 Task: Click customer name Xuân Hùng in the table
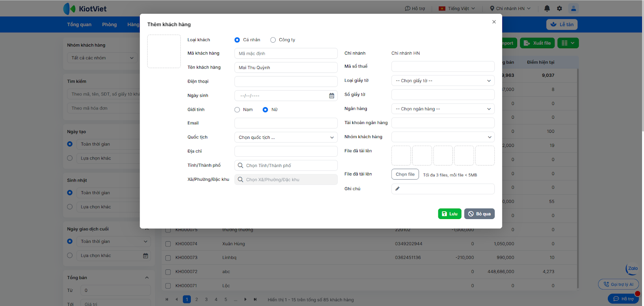[233, 244]
